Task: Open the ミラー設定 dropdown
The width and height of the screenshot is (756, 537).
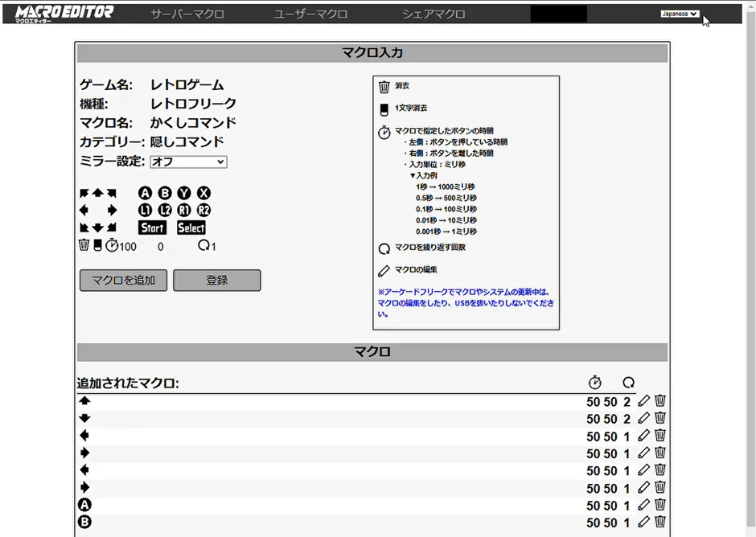Action: coord(188,162)
